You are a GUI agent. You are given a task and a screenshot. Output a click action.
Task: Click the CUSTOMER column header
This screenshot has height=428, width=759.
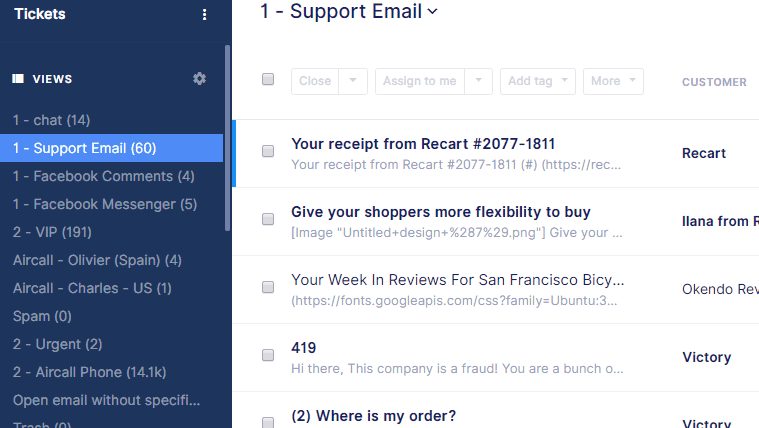(714, 82)
